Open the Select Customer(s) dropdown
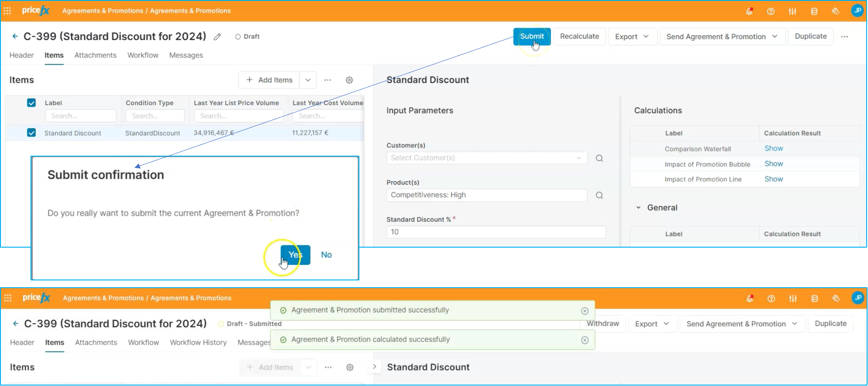Image resolution: width=868 pixels, height=386 pixels. (486, 158)
